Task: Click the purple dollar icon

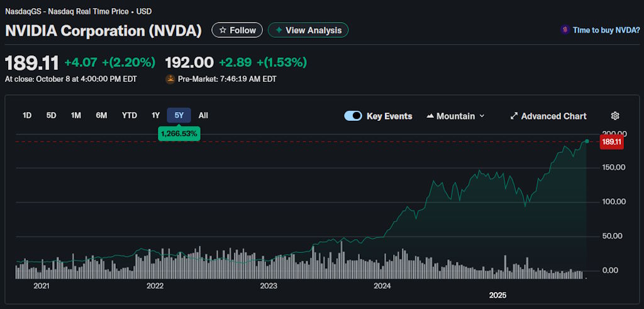Action: pos(565,30)
